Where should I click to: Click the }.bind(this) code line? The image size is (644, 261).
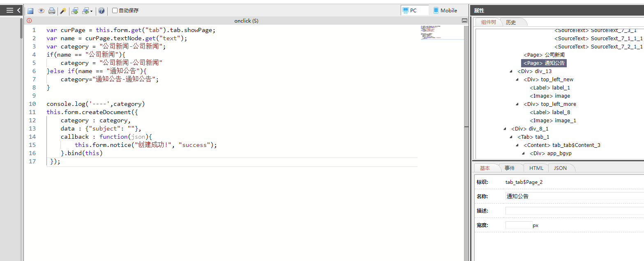[81, 153]
